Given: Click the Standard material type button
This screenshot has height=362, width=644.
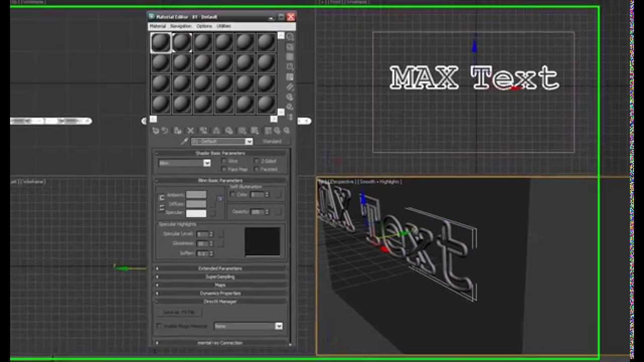Looking at the screenshot, I should (x=272, y=141).
